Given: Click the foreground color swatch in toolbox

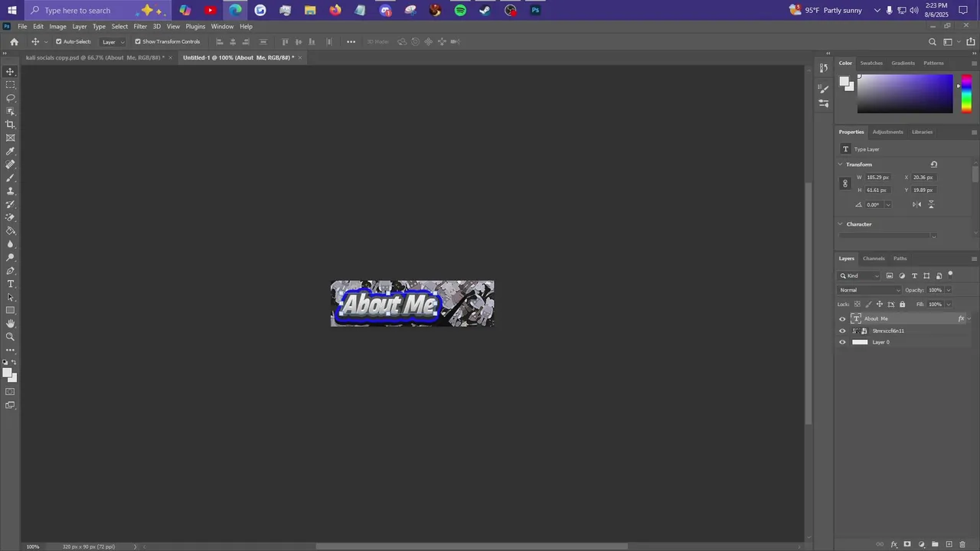Looking at the screenshot, I should 7,373.
